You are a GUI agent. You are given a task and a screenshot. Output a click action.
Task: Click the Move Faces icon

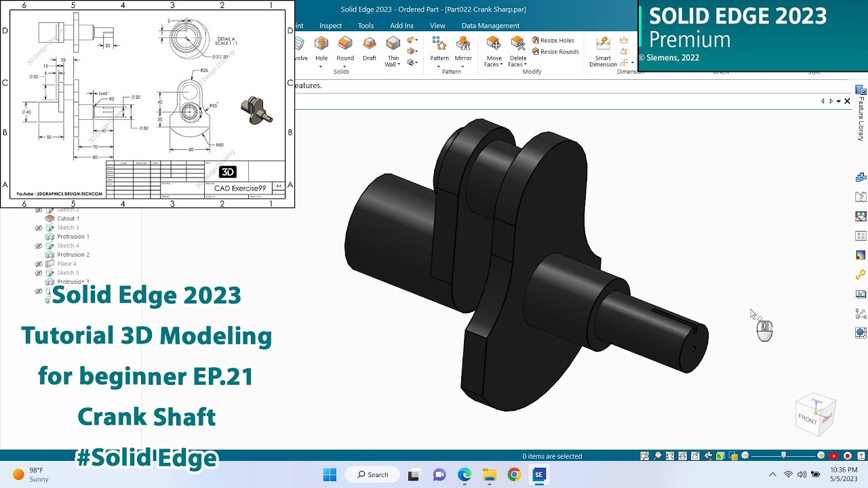pos(494,44)
